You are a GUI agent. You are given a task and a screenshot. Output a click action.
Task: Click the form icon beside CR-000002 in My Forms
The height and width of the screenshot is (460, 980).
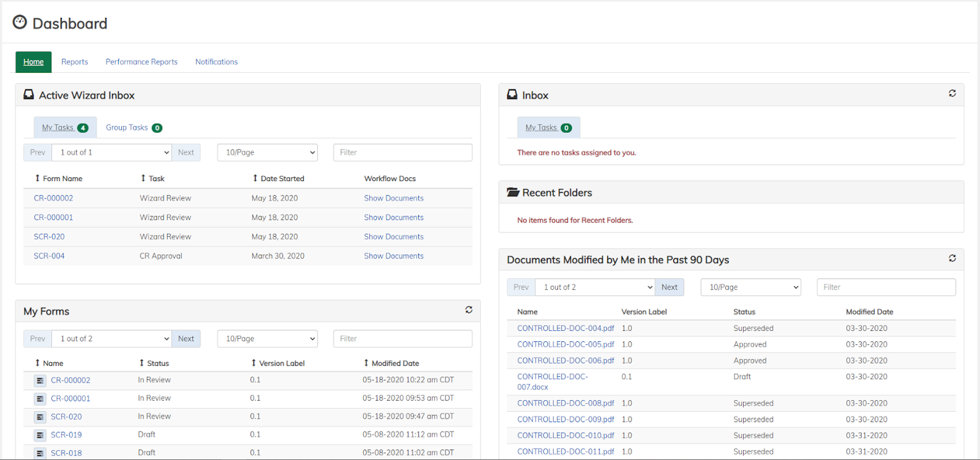pos(40,381)
